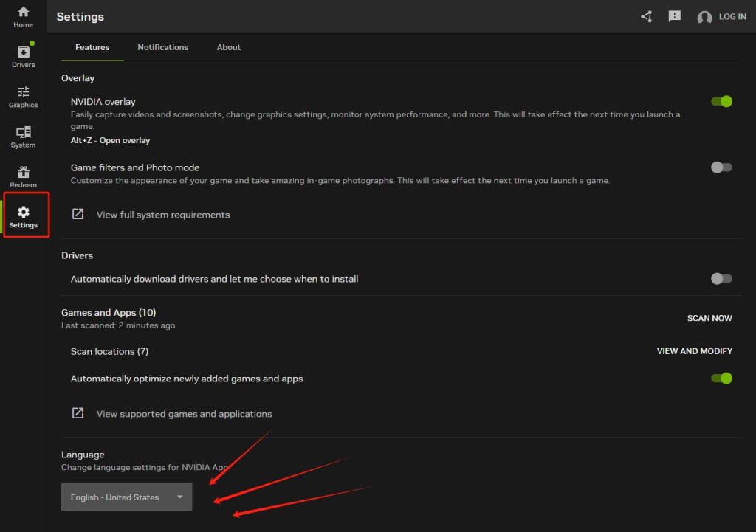The width and height of the screenshot is (756, 532).
Task: Click the Drivers section heading
Action: (77, 255)
